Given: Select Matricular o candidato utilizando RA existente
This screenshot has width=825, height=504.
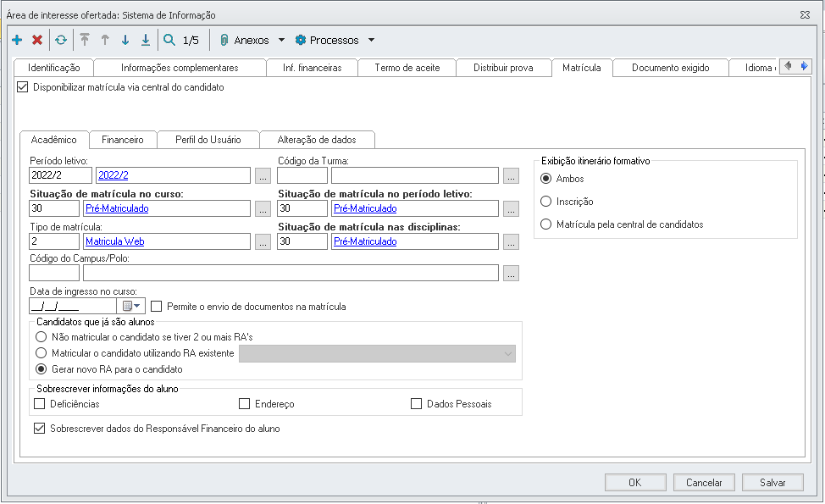Looking at the screenshot, I should (41, 353).
